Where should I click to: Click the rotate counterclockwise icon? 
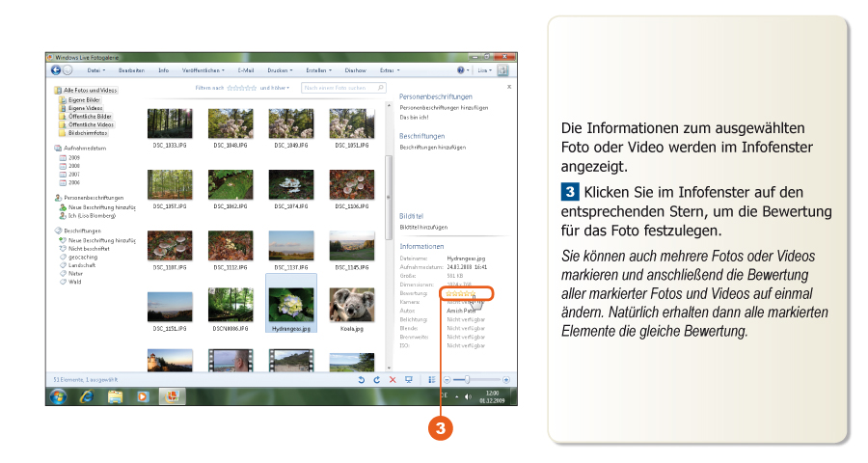click(x=362, y=380)
